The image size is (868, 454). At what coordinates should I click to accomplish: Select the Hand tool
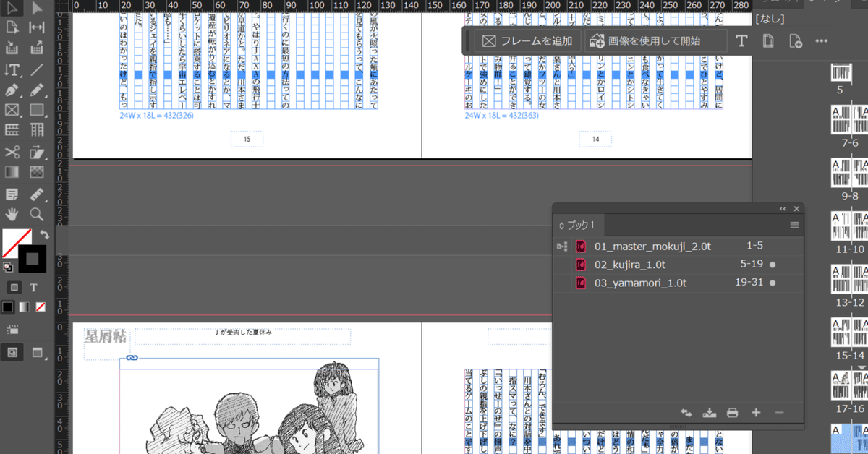pyautogui.click(x=12, y=214)
